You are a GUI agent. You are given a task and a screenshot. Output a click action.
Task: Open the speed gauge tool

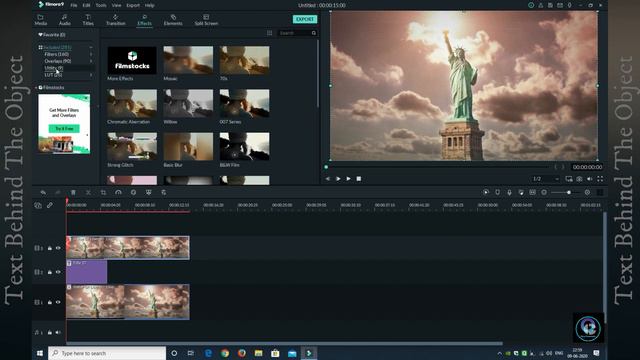tap(118, 192)
